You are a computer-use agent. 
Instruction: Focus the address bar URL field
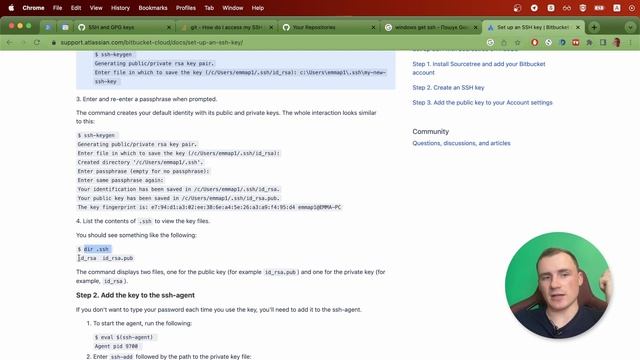click(x=152, y=42)
